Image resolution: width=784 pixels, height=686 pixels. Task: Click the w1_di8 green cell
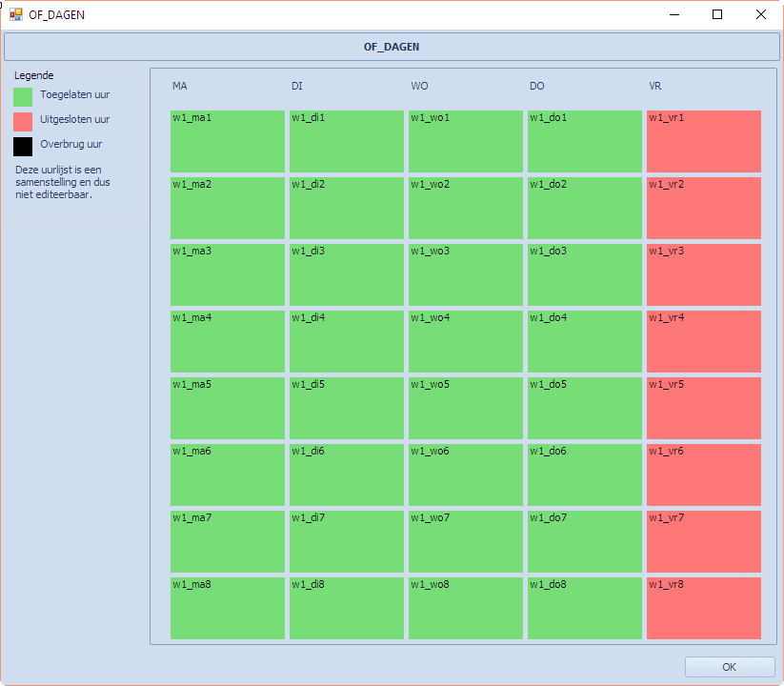(x=347, y=608)
